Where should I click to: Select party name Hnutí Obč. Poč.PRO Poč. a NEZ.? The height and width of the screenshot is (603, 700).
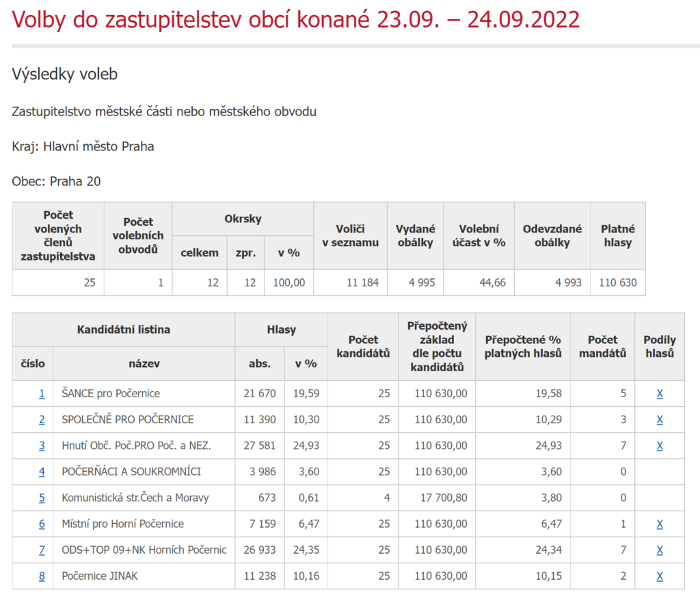pos(136,446)
